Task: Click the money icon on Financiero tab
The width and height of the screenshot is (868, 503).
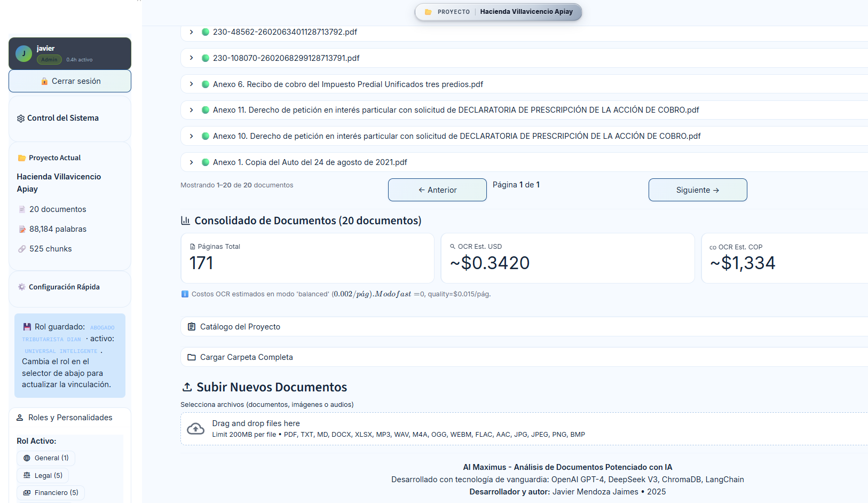Action: pyautogui.click(x=27, y=492)
